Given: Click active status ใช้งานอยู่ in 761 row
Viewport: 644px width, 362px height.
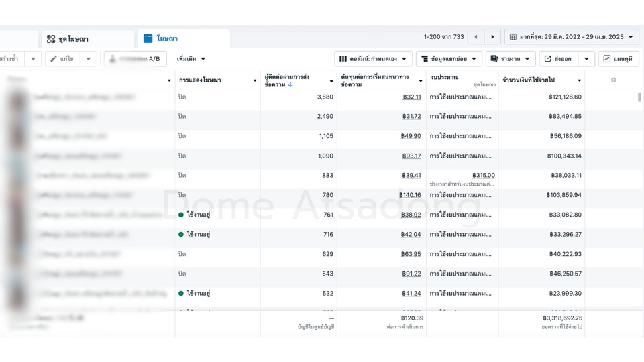Looking at the screenshot, I should (195, 215).
